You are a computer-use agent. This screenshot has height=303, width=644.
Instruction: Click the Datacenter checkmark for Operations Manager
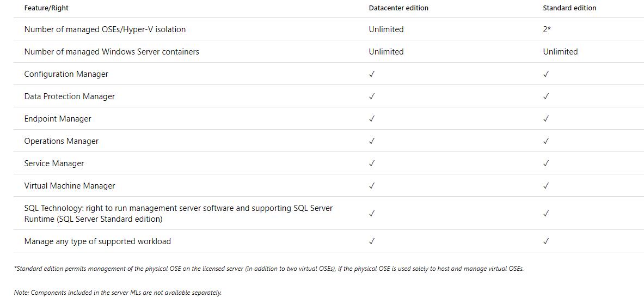371,141
